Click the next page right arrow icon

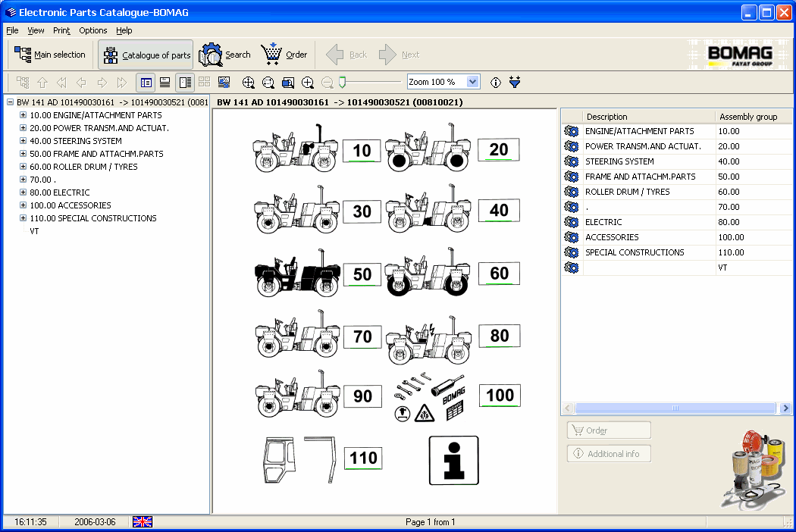[x=102, y=83]
